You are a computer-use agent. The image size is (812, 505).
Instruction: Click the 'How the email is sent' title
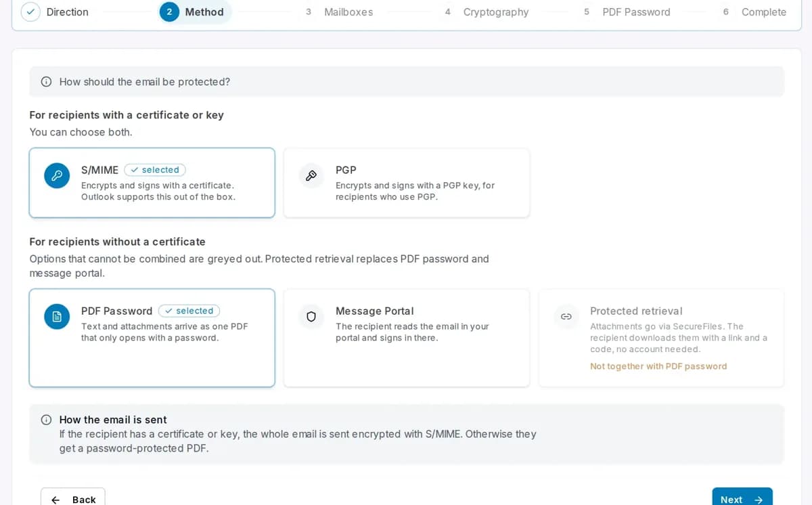[x=113, y=420]
